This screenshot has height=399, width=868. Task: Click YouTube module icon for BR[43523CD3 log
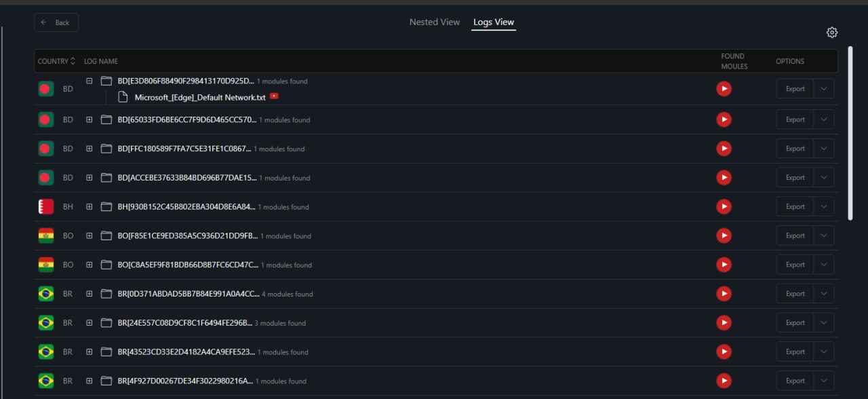[724, 352]
